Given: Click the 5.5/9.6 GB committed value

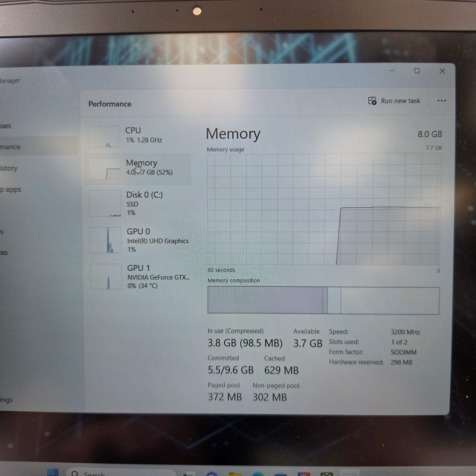Looking at the screenshot, I should 231,370.
